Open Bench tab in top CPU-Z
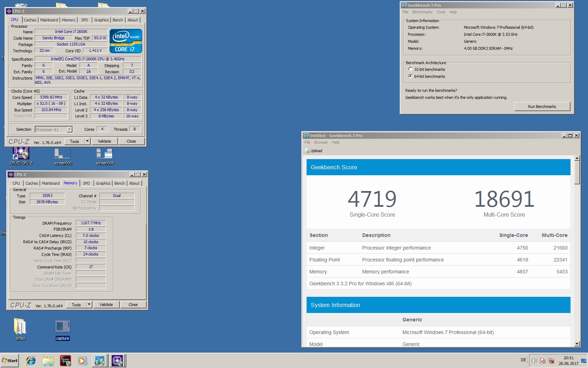Screen dimensions: 588x368 [x=118, y=20]
